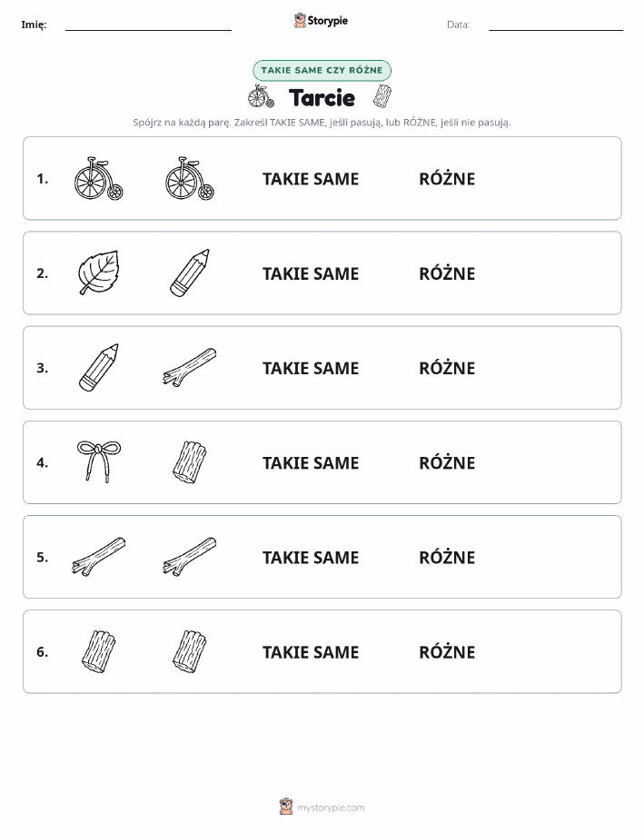
Task: Click the Storypie logo at top
Action: coord(321,21)
